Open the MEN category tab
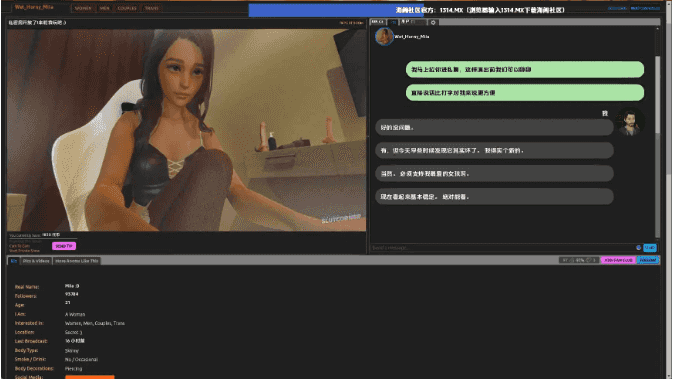Screen dimensions: 673x379 (x=104, y=8)
